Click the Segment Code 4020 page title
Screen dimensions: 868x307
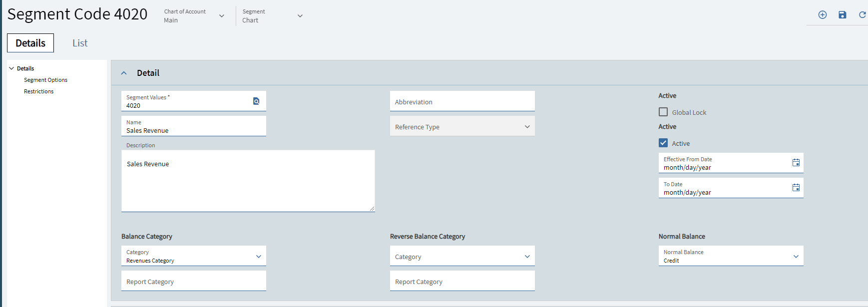pos(77,14)
